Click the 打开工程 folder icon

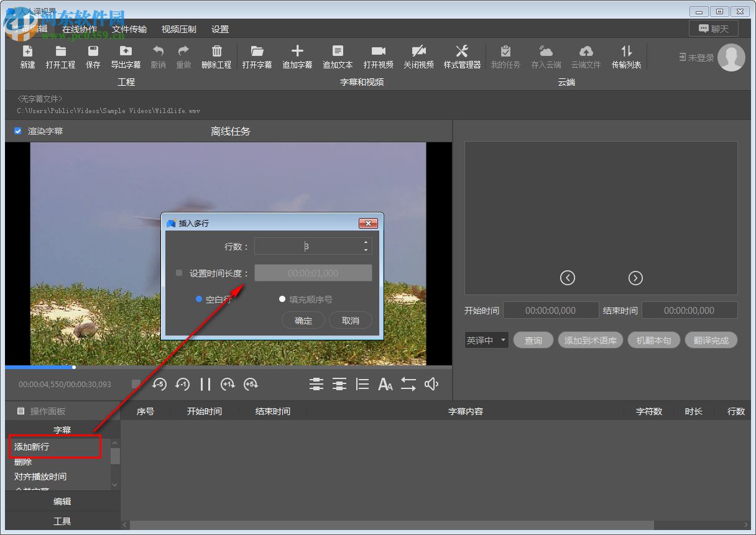(60, 52)
